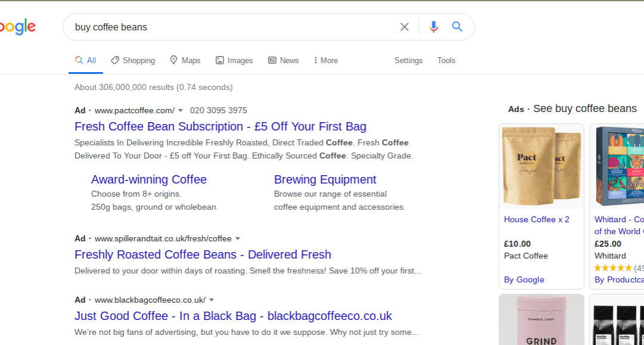Image resolution: width=644 pixels, height=345 pixels.
Task: Click the News newspaper icon
Action: pos(273,60)
